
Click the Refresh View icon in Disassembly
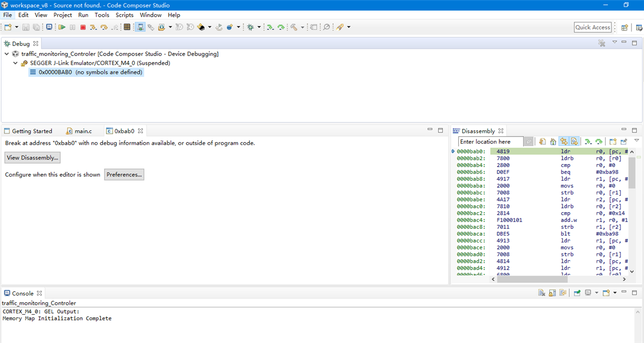point(542,141)
